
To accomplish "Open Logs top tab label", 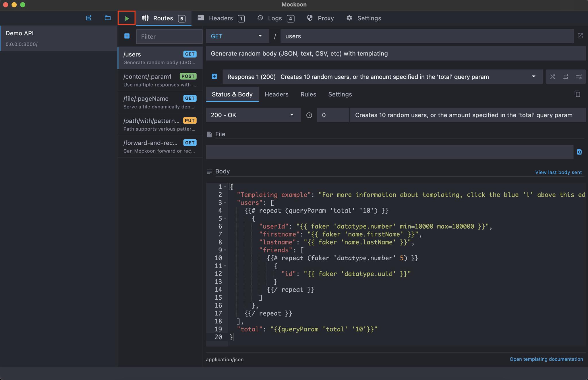I will 275,18.
